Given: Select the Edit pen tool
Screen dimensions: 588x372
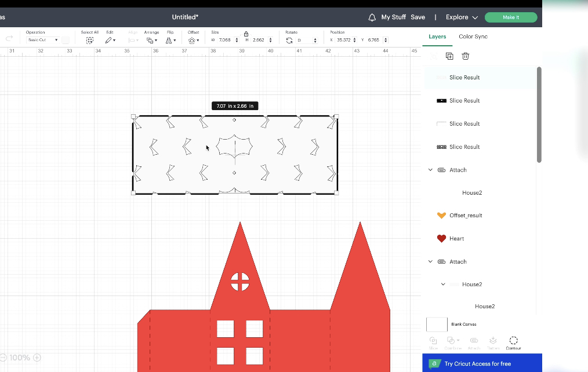Looking at the screenshot, I should point(109,39).
